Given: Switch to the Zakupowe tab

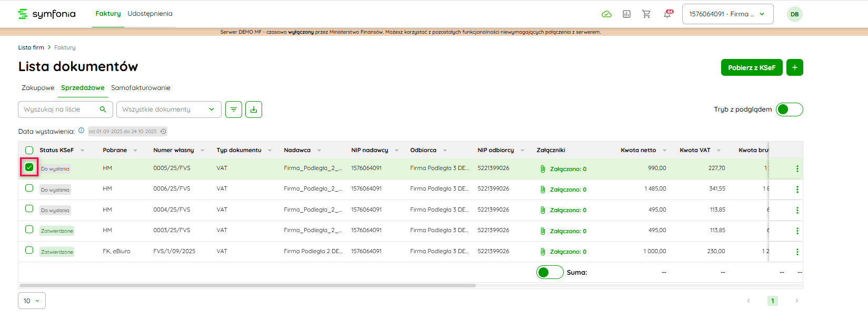Looking at the screenshot, I should coord(38,88).
